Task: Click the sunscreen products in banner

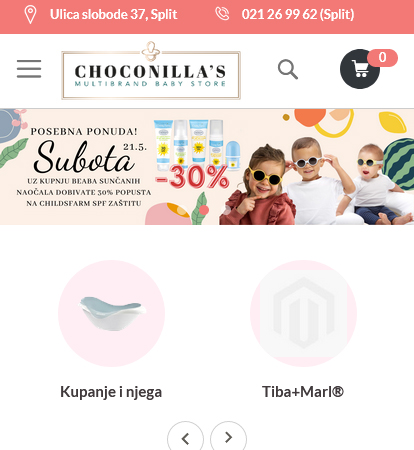Action: pyautogui.click(x=193, y=145)
